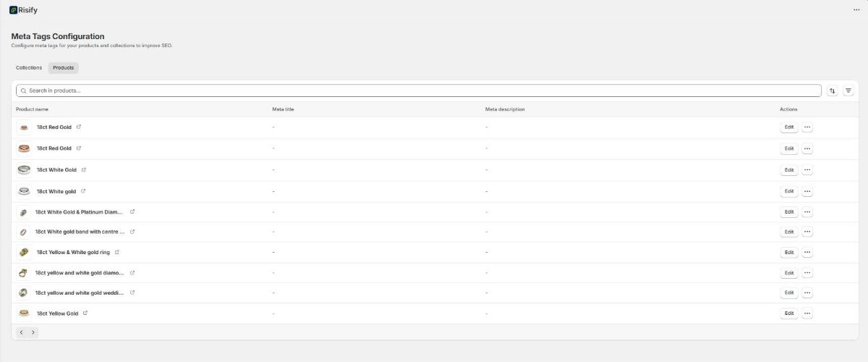This screenshot has height=362, width=868.
Task: Go to next page of products
Action: pyautogui.click(x=33, y=332)
